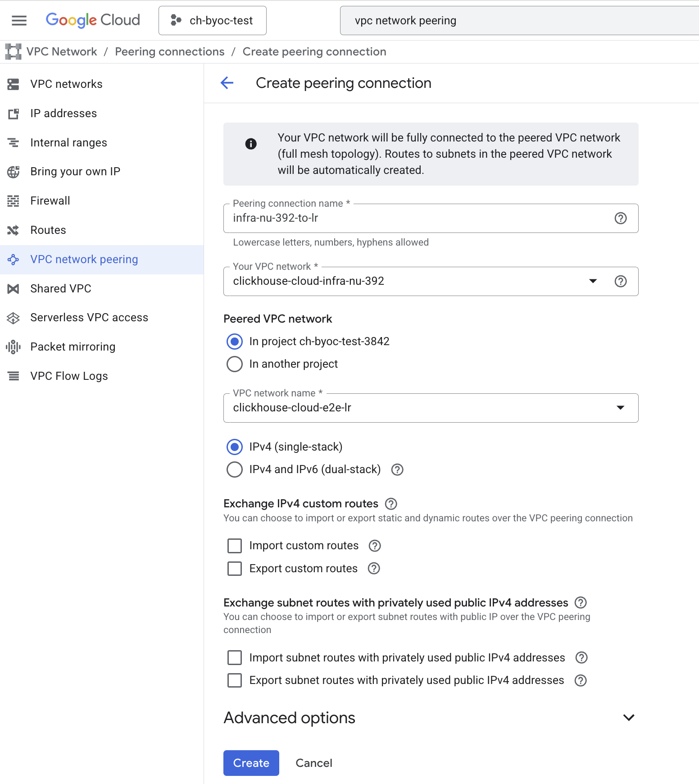Open the Your VPC network dropdown
699x784 pixels.
click(593, 281)
